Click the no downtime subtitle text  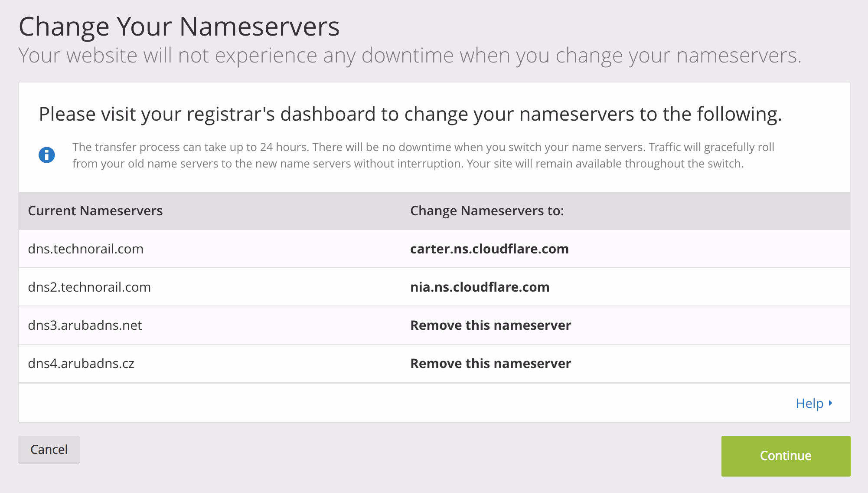point(410,56)
